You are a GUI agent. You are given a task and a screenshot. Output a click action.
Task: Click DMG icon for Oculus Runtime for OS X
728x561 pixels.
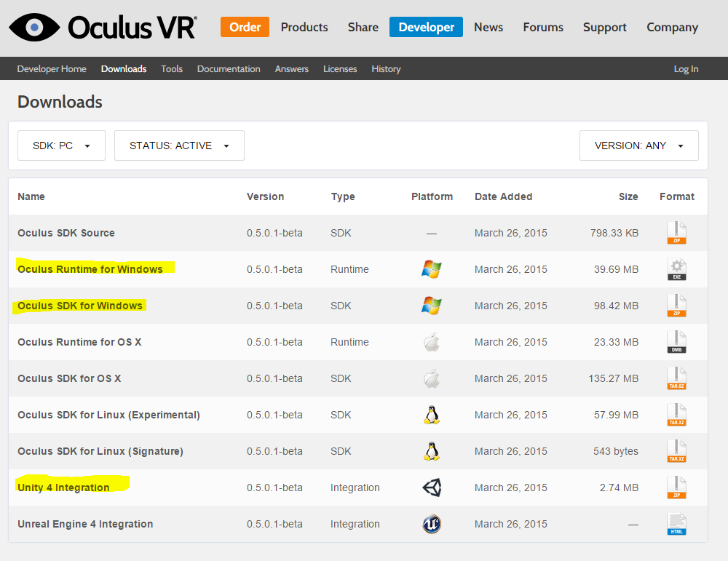[676, 342]
